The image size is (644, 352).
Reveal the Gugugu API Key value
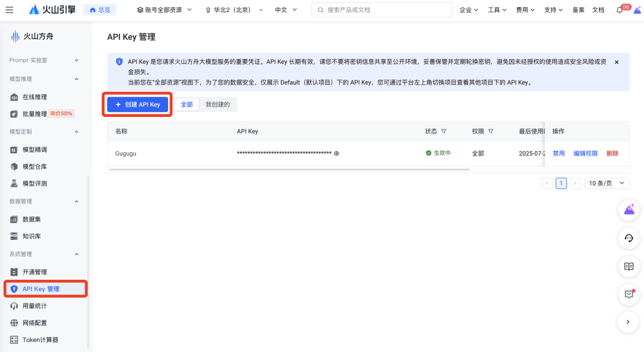(336, 153)
